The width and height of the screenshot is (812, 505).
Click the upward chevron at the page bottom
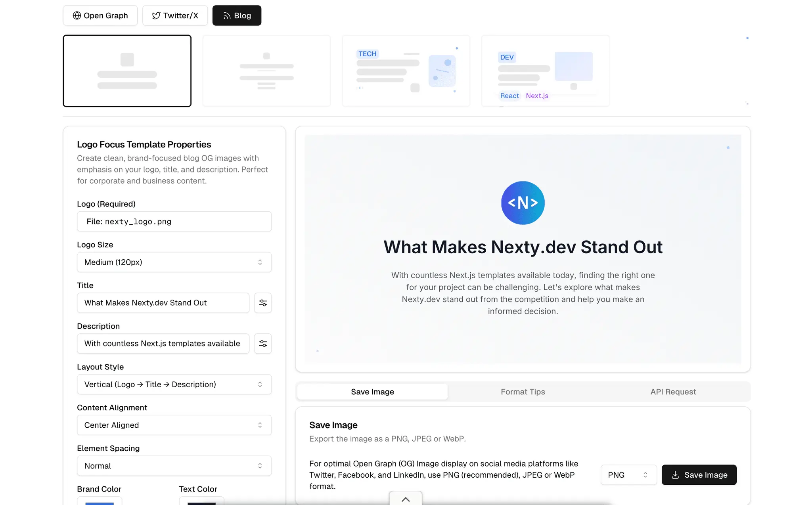[406, 499]
